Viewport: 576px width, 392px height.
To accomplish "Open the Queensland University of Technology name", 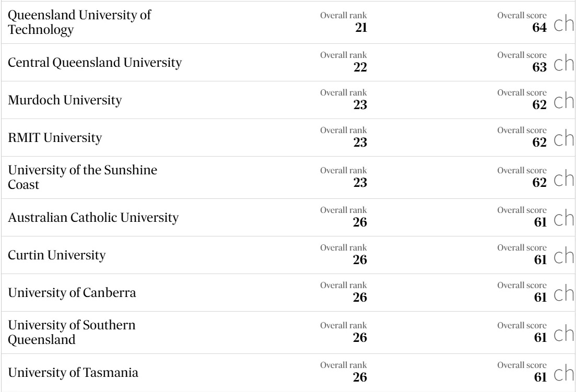I will click(x=79, y=23).
